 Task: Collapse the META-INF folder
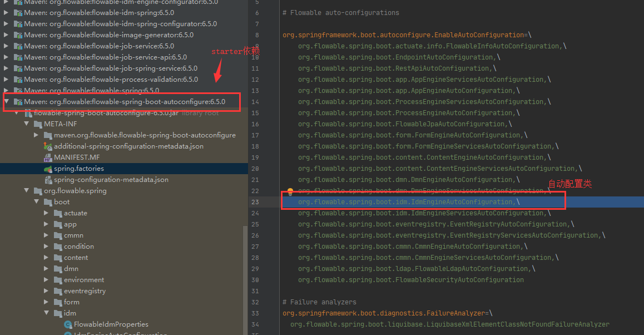tap(26, 124)
